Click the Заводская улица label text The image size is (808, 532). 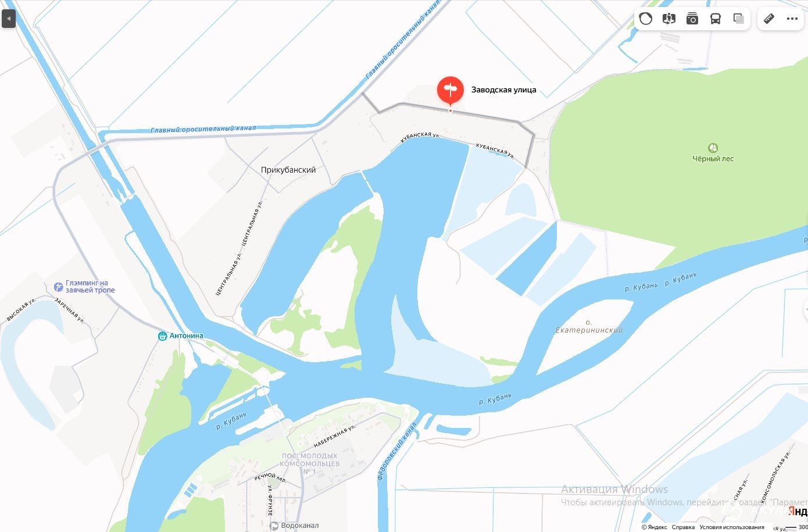point(503,90)
